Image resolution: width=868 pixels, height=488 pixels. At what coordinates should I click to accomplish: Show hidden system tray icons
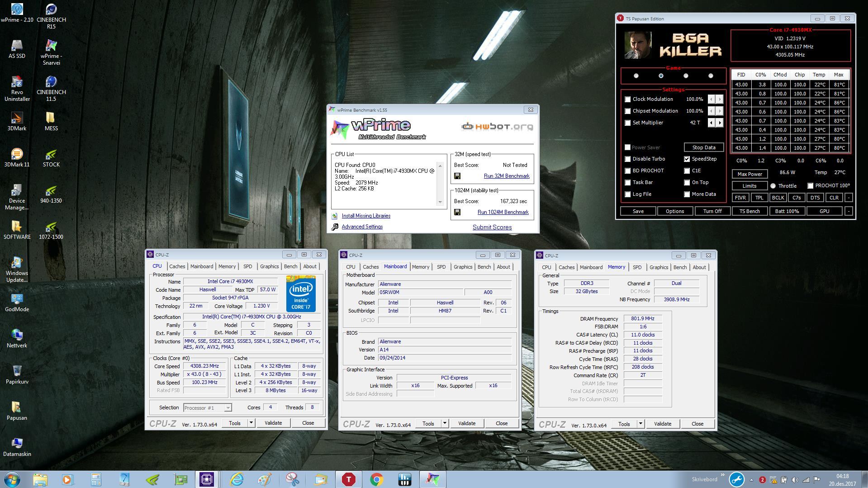(x=751, y=480)
